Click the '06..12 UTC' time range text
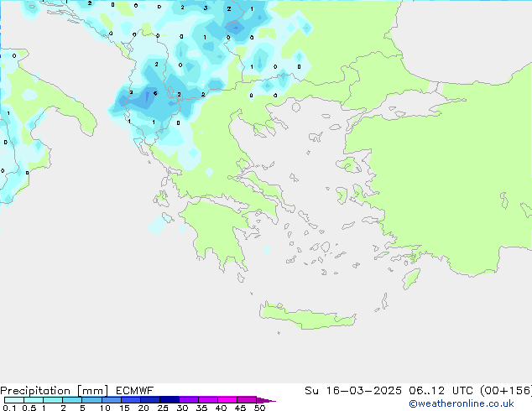 (x=441, y=391)
